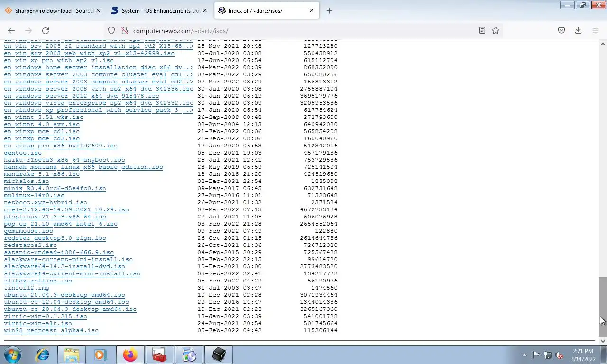Click the michalos.iso link
Screen dimensions: 607x364
point(27,181)
